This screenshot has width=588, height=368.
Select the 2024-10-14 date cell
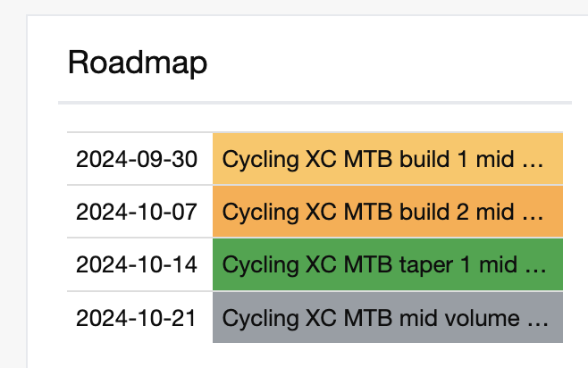pyautogui.click(x=137, y=264)
